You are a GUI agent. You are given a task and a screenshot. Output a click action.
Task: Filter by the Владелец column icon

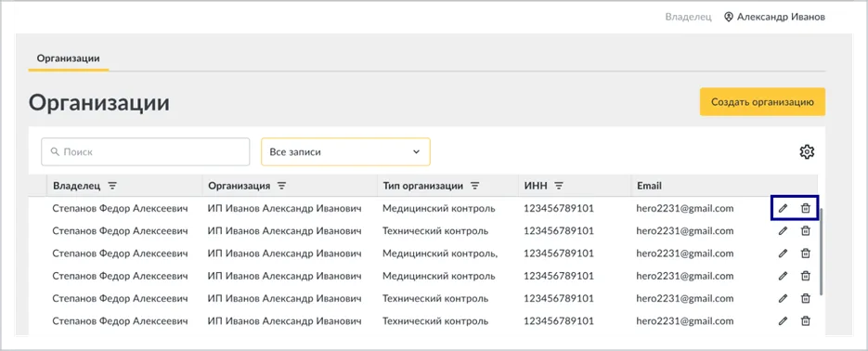tap(112, 186)
